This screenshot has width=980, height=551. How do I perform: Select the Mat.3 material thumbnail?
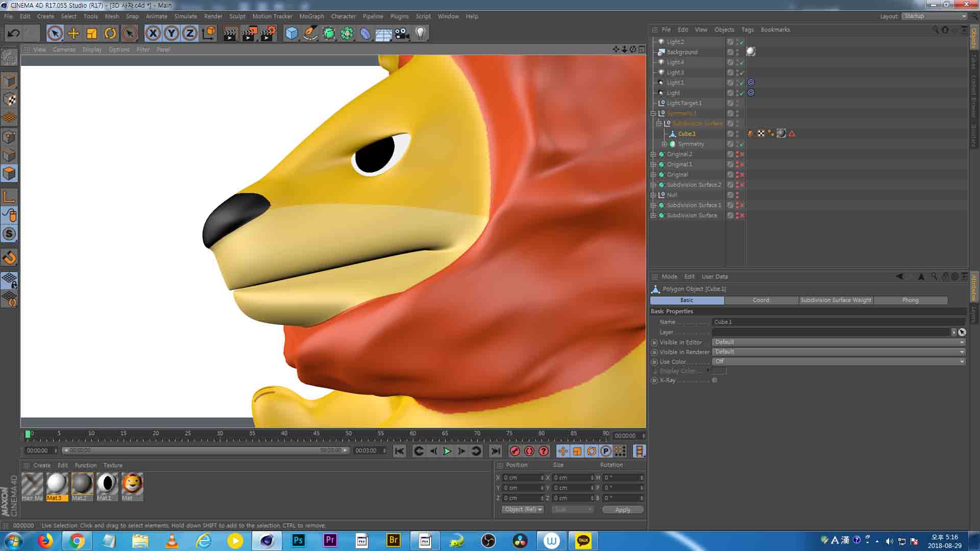tap(57, 487)
